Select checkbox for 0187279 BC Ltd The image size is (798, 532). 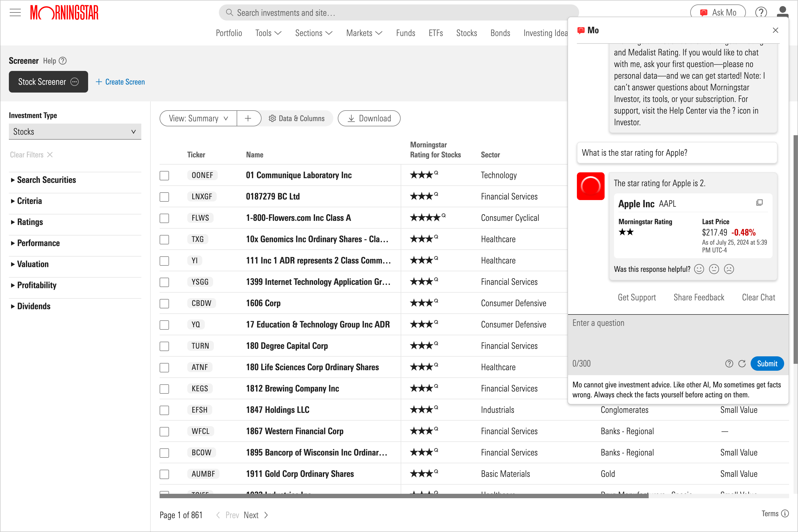point(164,197)
